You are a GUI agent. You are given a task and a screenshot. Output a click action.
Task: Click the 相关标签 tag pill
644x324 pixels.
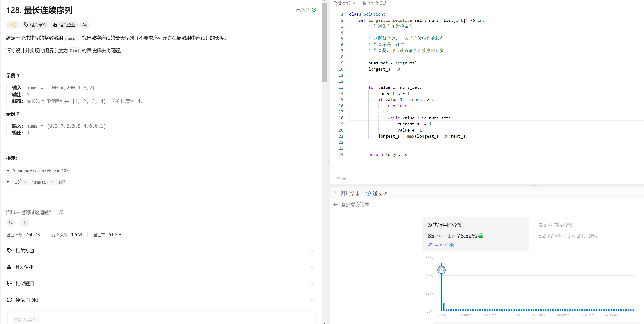pos(35,25)
